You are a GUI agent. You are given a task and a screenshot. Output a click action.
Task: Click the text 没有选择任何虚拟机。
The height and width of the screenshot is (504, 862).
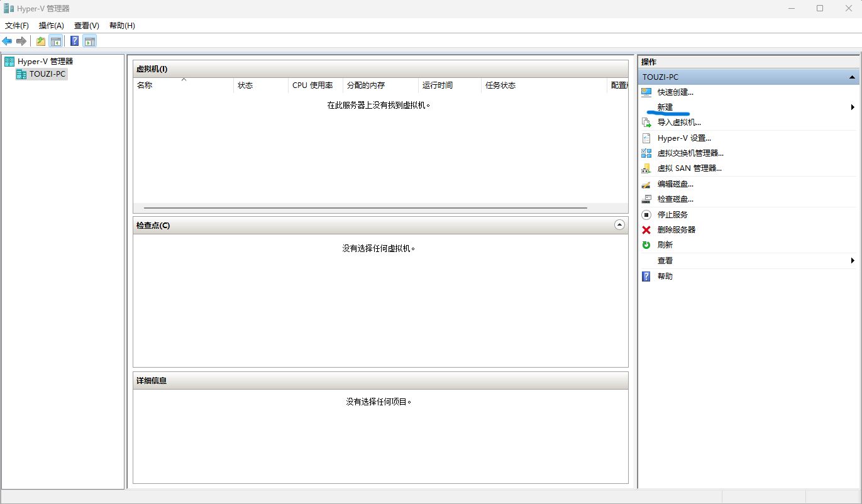pyautogui.click(x=379, y=249)
